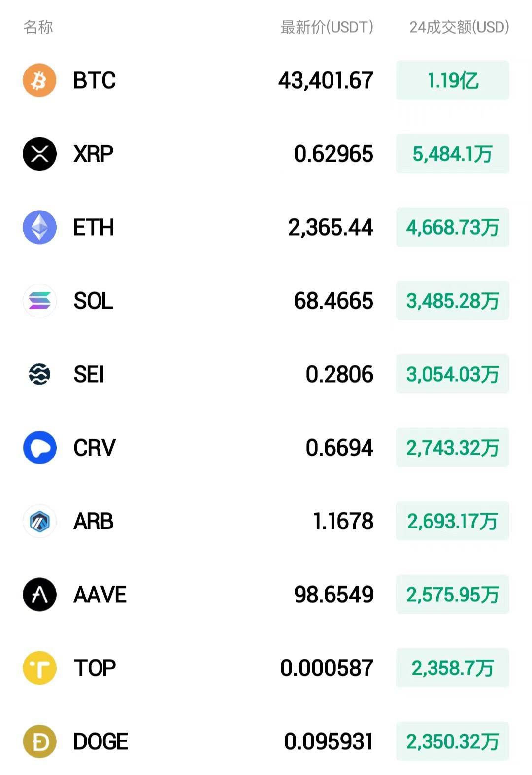Tap the AAVE price 98.6549

(x=333, y=595)
